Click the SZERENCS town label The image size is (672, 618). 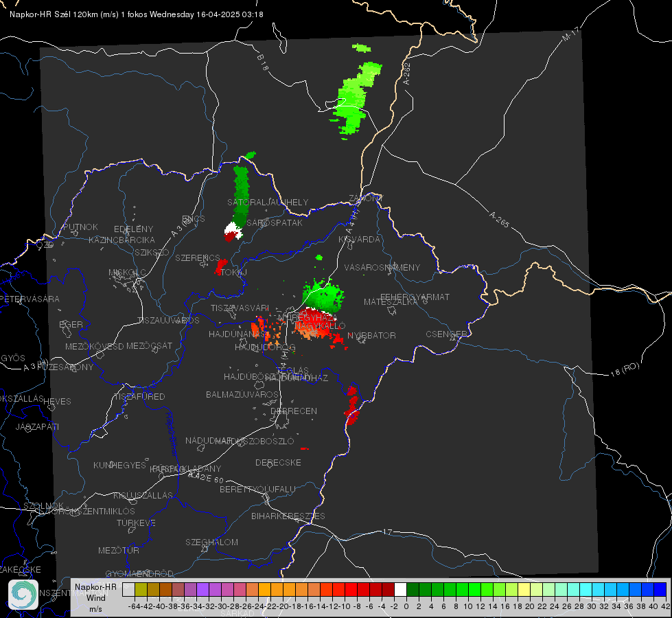[x=198, y=257]
